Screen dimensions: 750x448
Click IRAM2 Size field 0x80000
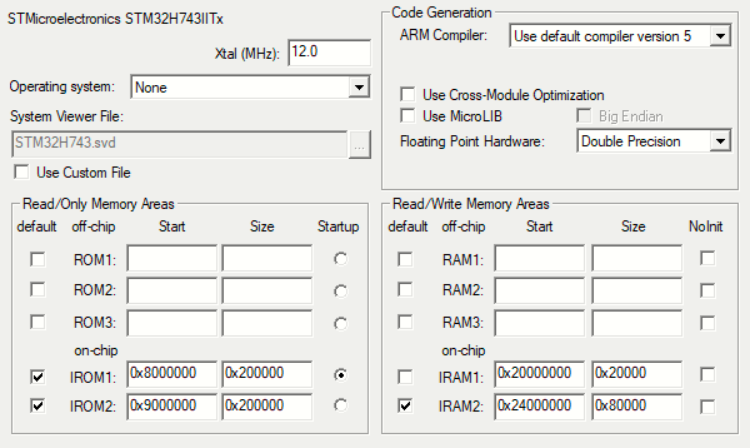click(x=637, y=407)
